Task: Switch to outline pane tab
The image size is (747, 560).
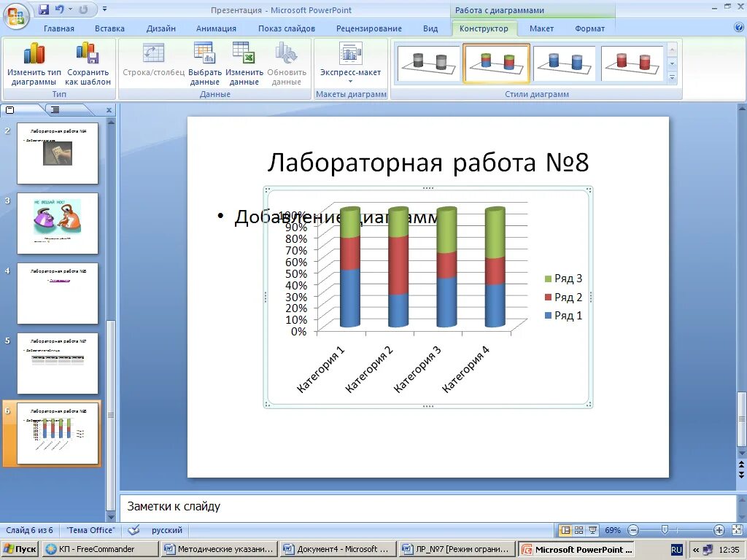Action: tap(55, 110)
